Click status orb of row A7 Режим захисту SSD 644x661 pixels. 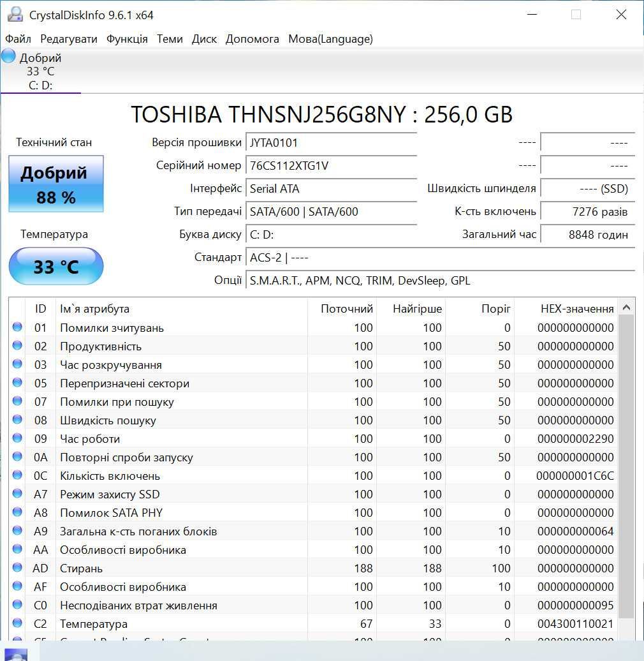pyautogui.click(x=17, y=493)
